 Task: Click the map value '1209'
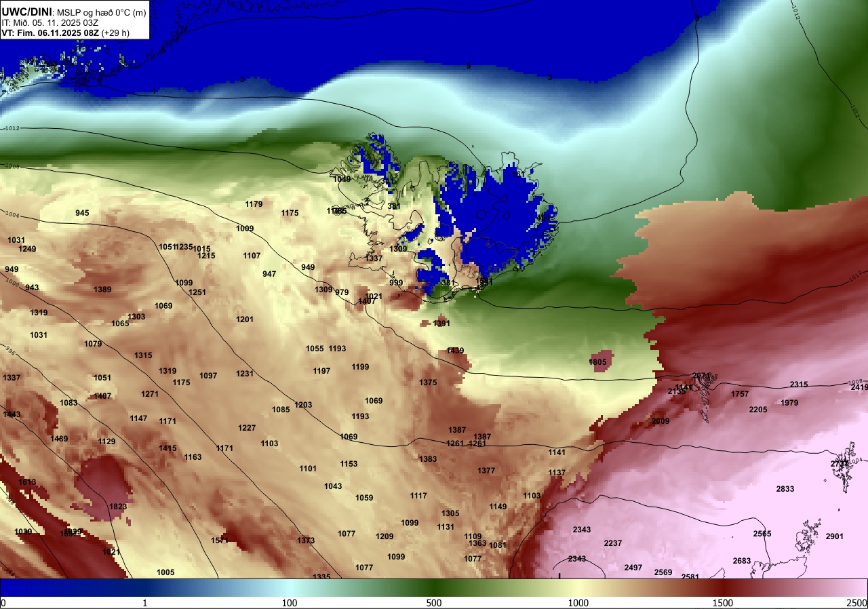point(384,536)
